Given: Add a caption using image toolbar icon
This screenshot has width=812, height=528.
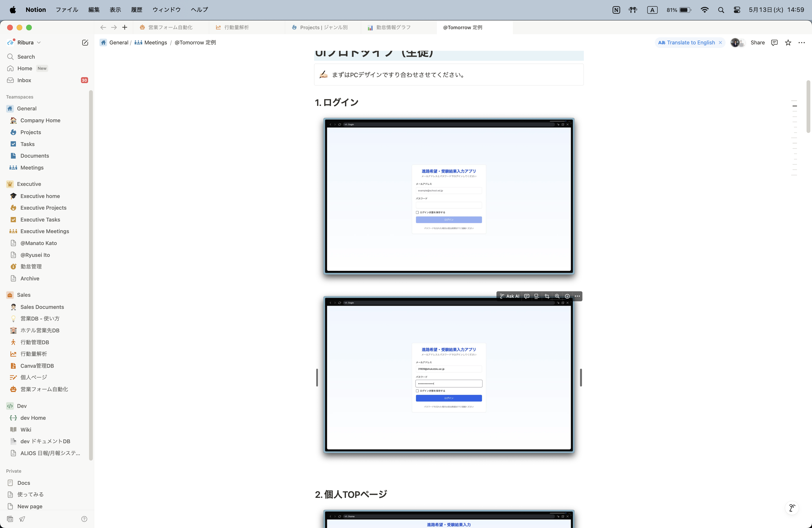Looking at the screenshot, I should click(537, 296).
